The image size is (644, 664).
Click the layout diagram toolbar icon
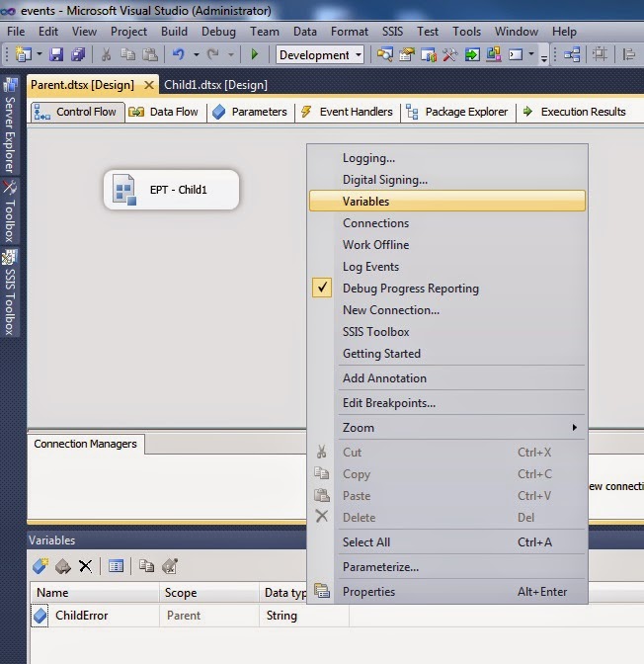pyautogui.click(x=572, y=54)
